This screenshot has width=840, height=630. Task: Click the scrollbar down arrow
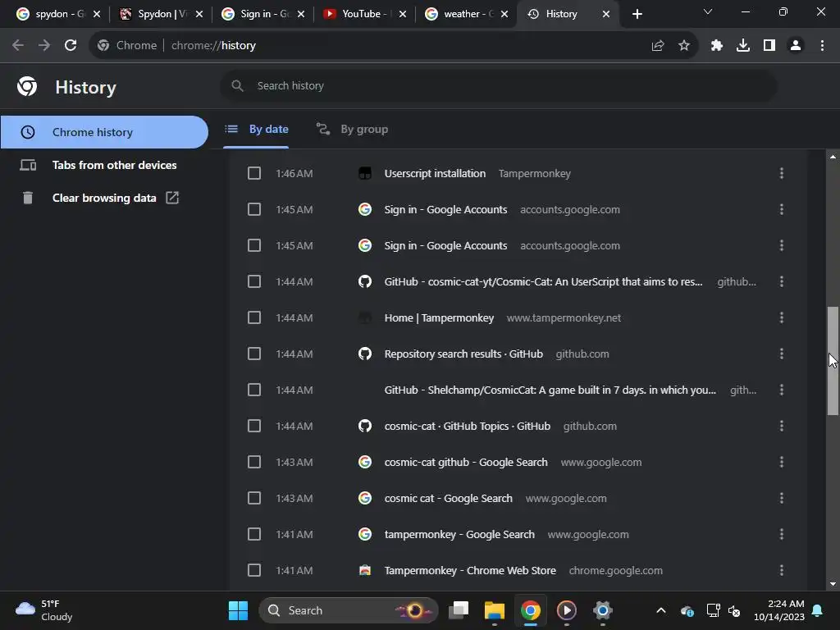click(833, 584)
